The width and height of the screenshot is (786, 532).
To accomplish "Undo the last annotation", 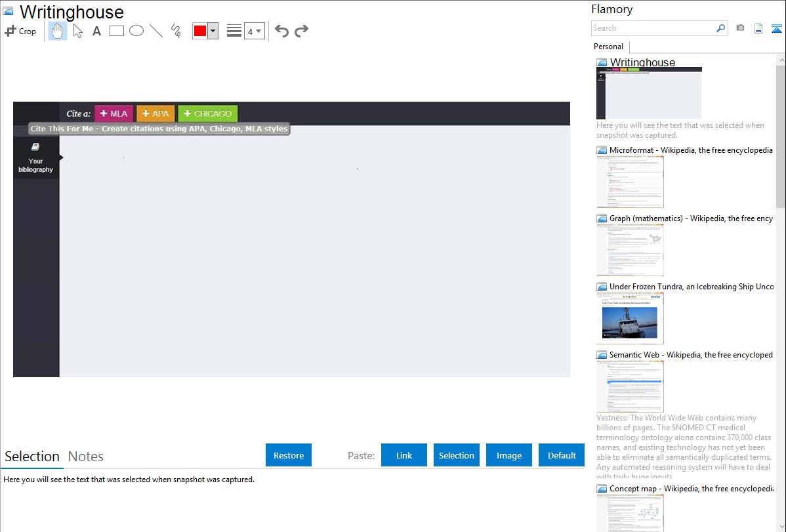I will click(x=281, y=31).
